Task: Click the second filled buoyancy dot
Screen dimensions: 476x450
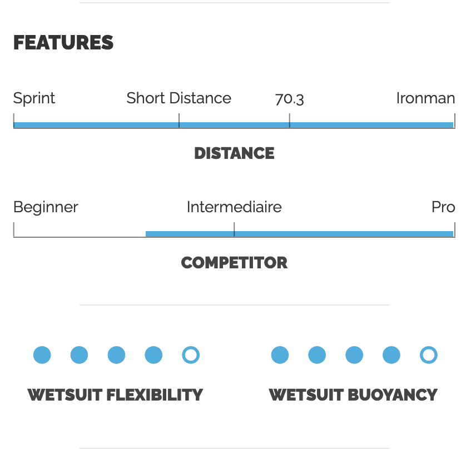Action: coord(317,355)
